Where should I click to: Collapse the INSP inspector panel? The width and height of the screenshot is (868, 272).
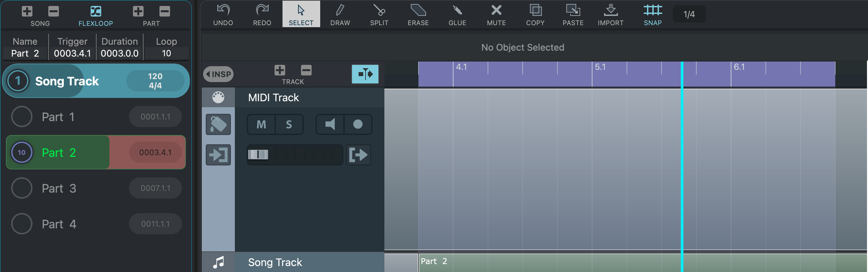(218, 74)
